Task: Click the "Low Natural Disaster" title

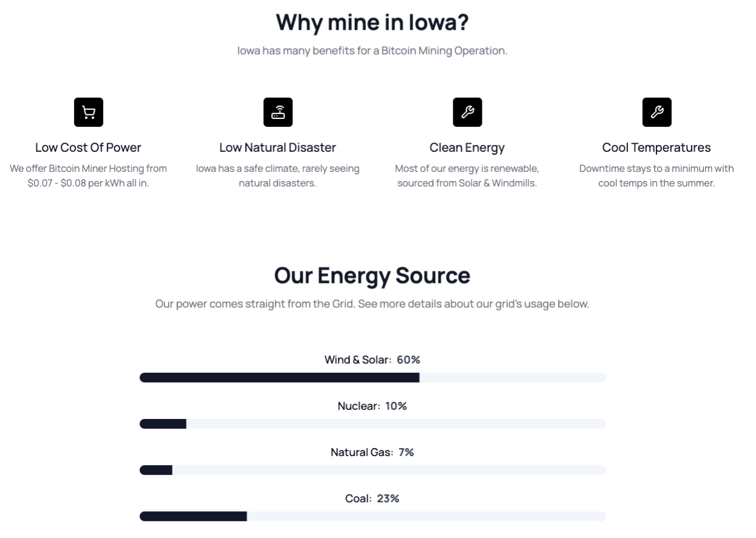Action: click(x=278, y=148)
